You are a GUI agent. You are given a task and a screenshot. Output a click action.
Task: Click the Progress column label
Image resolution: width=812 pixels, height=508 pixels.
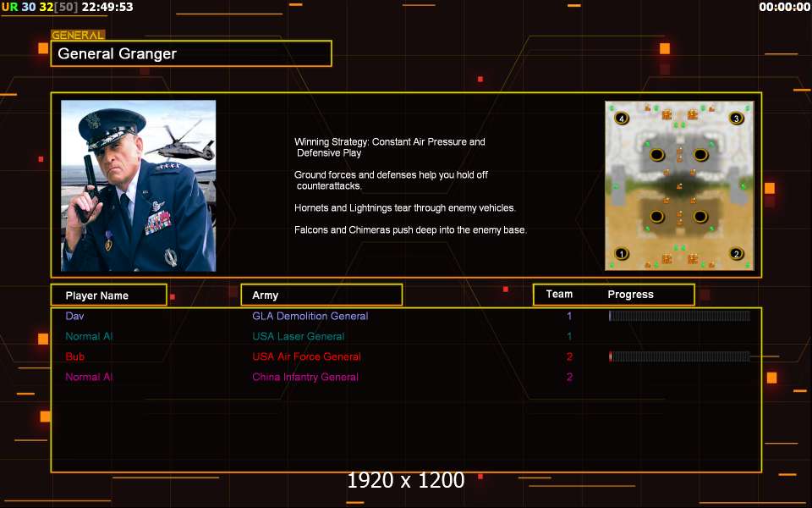tap(630, 295)
